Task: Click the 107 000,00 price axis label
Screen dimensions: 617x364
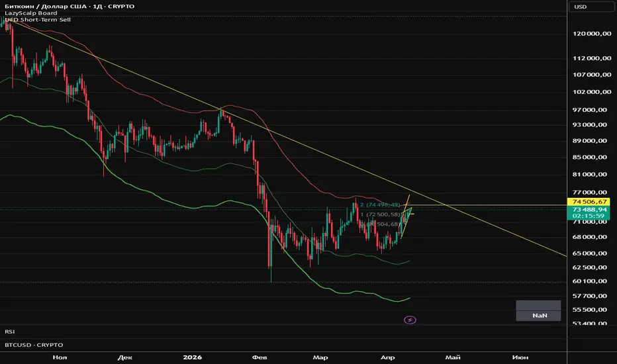Action: click(x=592, y=75)
